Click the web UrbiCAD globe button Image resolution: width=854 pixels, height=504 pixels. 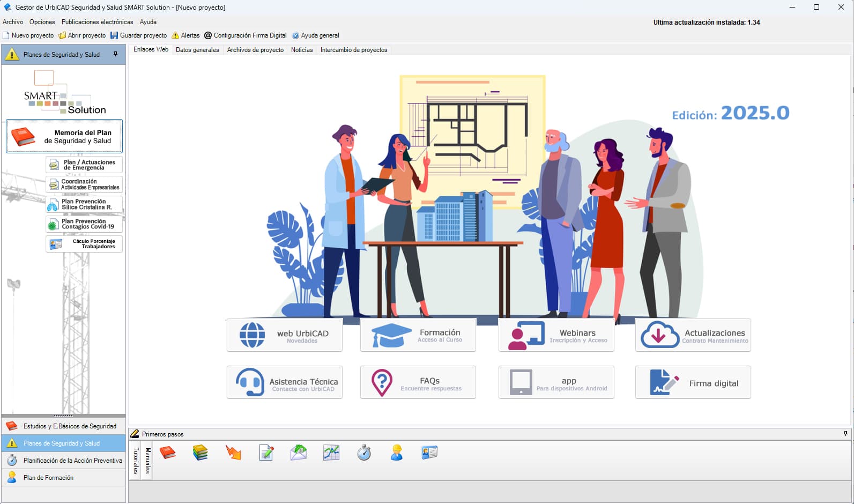pyautogui.click(x=285, y=335)
